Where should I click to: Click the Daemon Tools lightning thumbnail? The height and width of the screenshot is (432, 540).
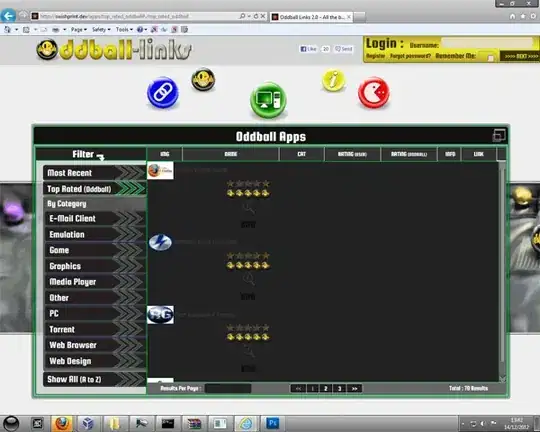(x=160, y=242)
